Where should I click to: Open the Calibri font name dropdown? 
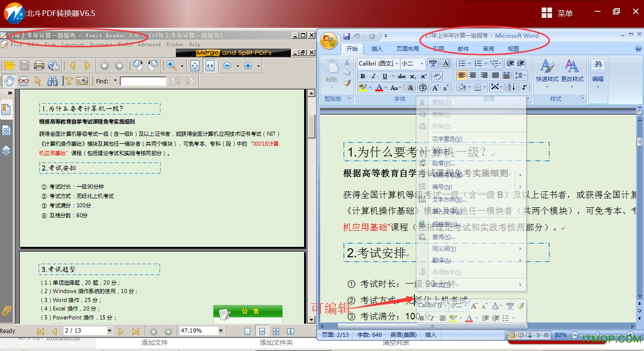396,64
